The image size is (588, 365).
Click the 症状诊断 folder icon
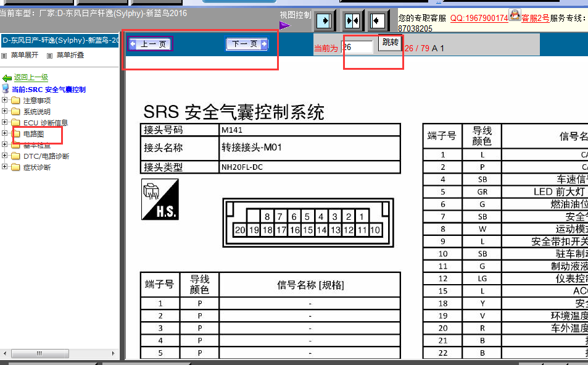coord(15,167)
